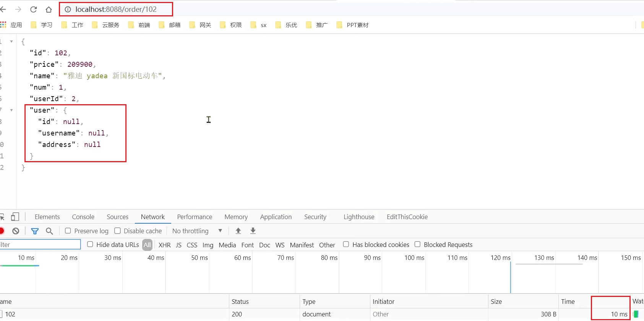
Task: Clear the network log
Action: coord(16,231)
